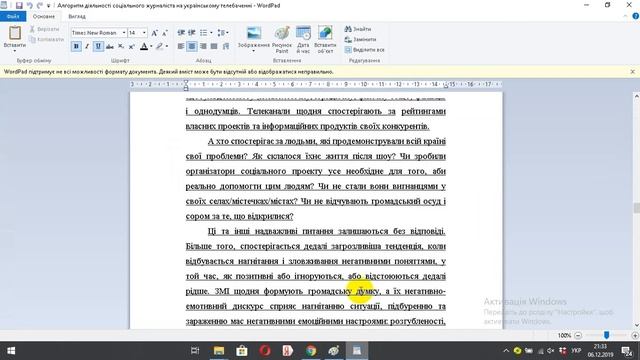Click the zoom out minus button
640x360 pixels.
578,336
